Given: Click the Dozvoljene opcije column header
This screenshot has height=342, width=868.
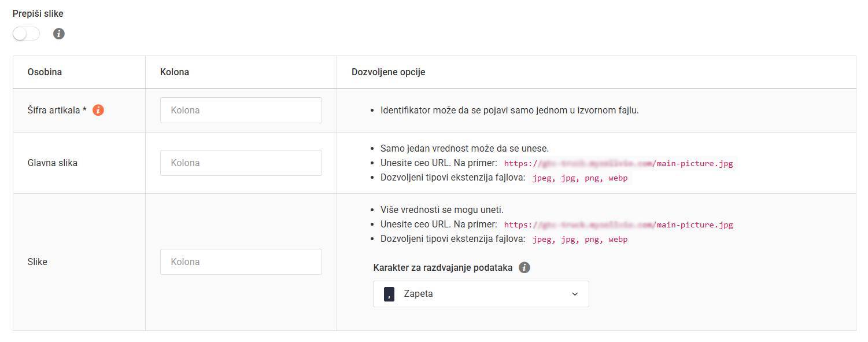Looking at the screenshot, I should point(387,72).
